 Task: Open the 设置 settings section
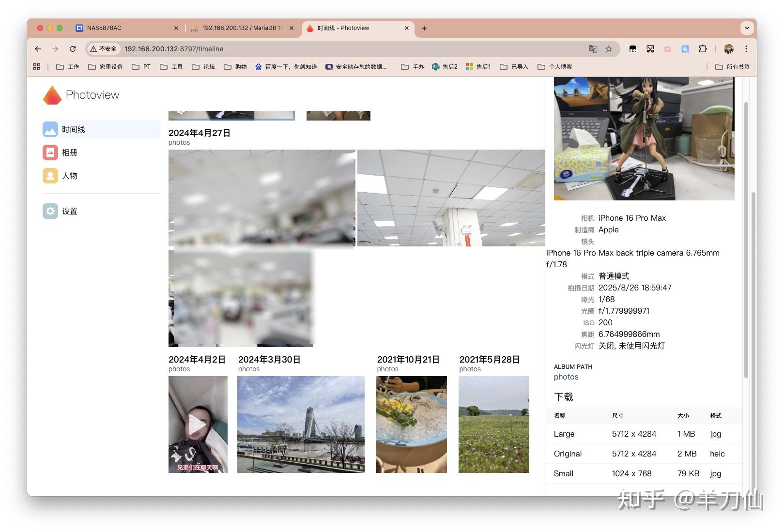click(69, 211)
